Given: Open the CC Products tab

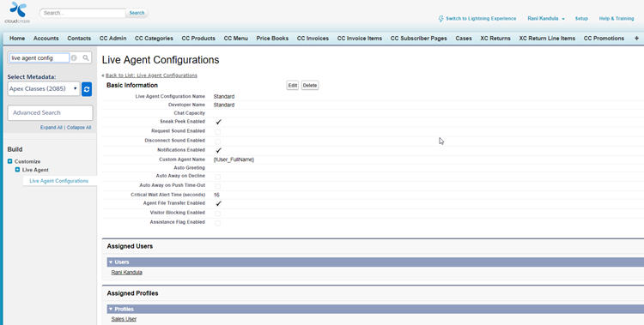Looking at the screenshot, I should (x=198, y=39).
